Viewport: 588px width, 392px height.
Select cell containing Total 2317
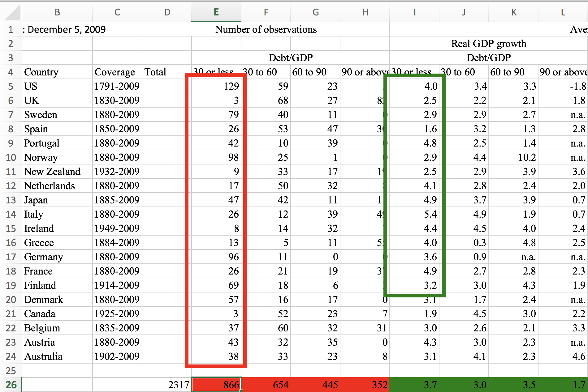click(167, 385)
